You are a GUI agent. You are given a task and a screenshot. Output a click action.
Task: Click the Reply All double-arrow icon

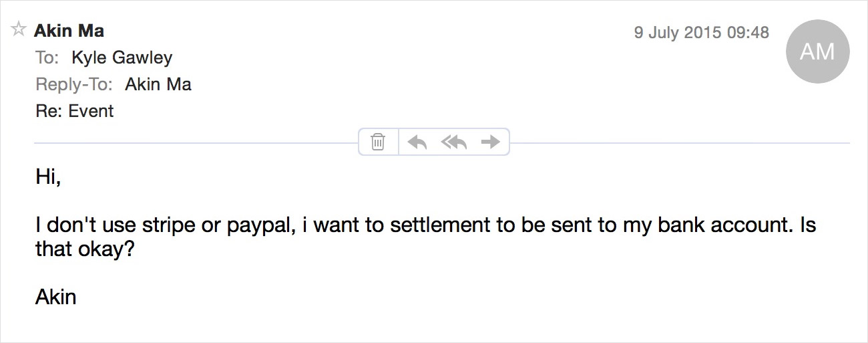[454, 142]
